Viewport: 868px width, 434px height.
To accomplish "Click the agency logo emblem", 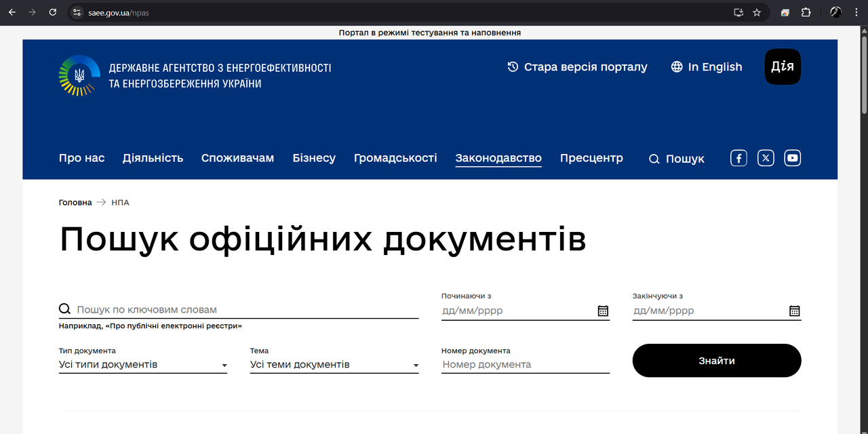I will click(x=80, y=75).
